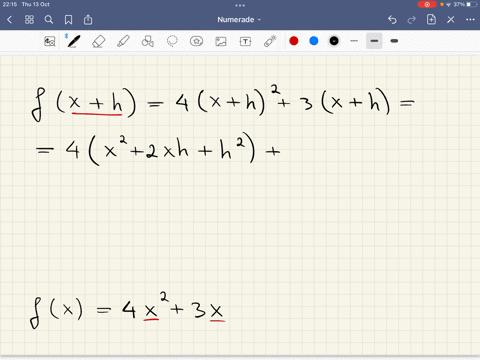Tap the screen recording indicator
Screen dimensions: 480x360
[x=427, y=4]
